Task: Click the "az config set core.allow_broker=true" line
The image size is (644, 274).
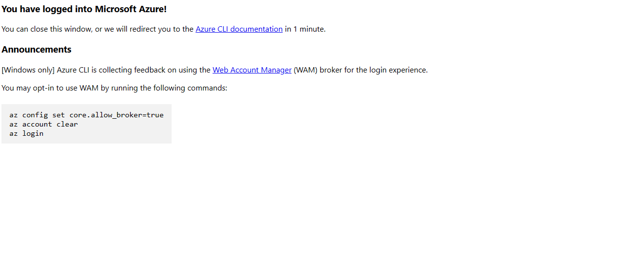Action: [x=87, y=115]
